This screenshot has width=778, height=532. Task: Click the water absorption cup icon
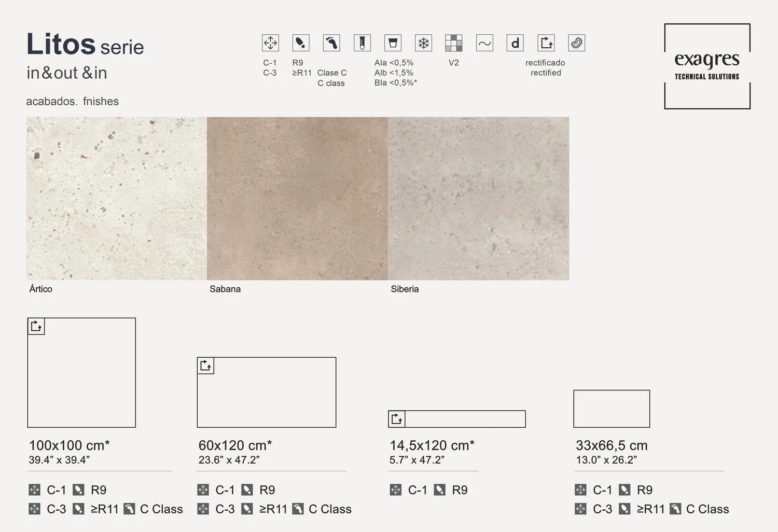coord(393,43)
